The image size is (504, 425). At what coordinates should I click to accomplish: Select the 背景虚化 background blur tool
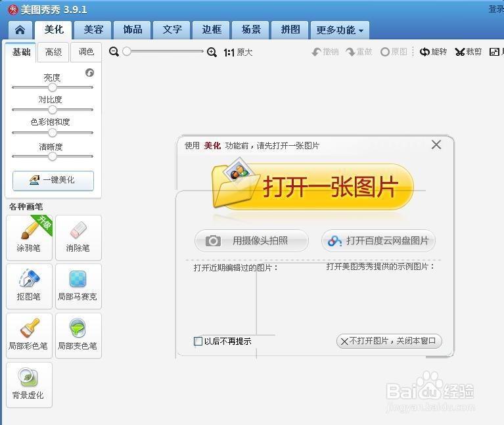(x=29, y=385)
